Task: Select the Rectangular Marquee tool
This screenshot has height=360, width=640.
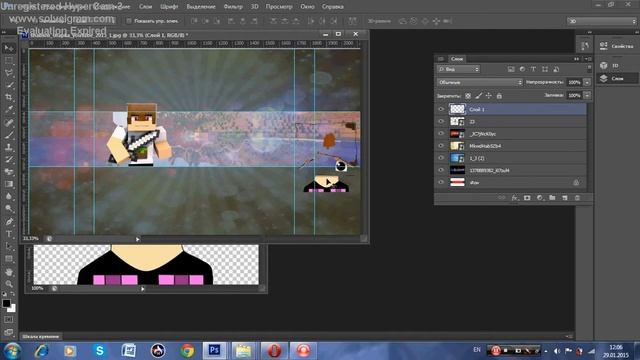Action: point(9,60)
